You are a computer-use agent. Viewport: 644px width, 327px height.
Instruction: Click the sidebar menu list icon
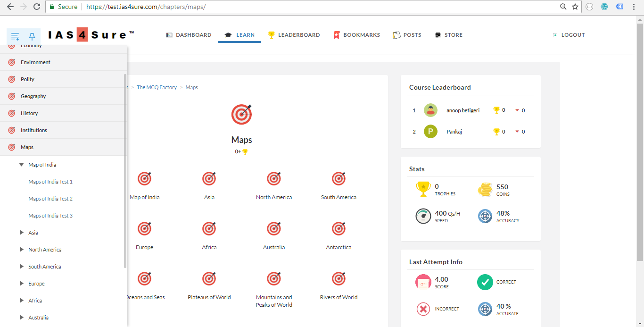point(15,36)
